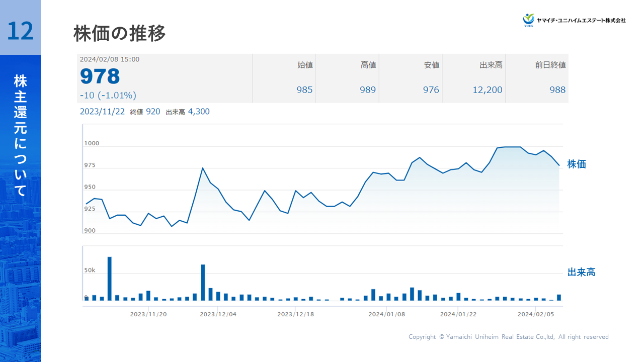The height and width of the screenshot is (362, 644).
Task: Click the 安値 value 976
Action: click(431, 90)
